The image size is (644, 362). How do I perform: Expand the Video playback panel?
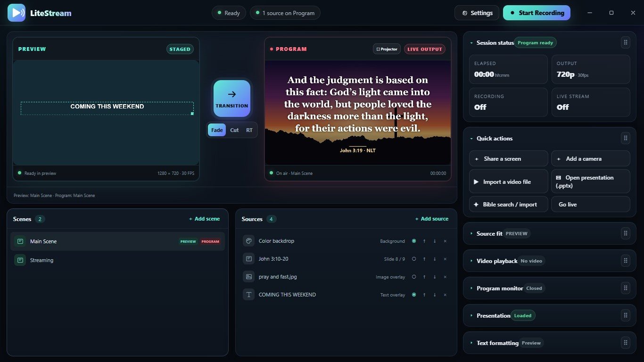471,261
